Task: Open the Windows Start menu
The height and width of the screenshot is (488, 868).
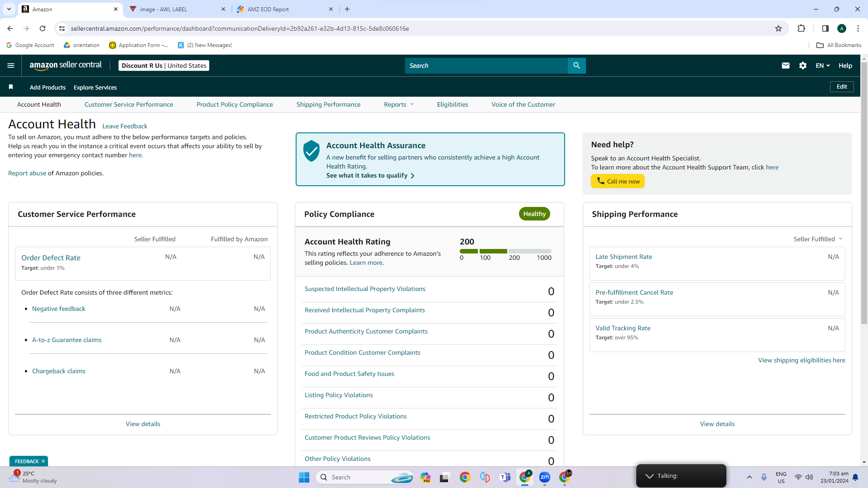Action: tap(304, 477)
